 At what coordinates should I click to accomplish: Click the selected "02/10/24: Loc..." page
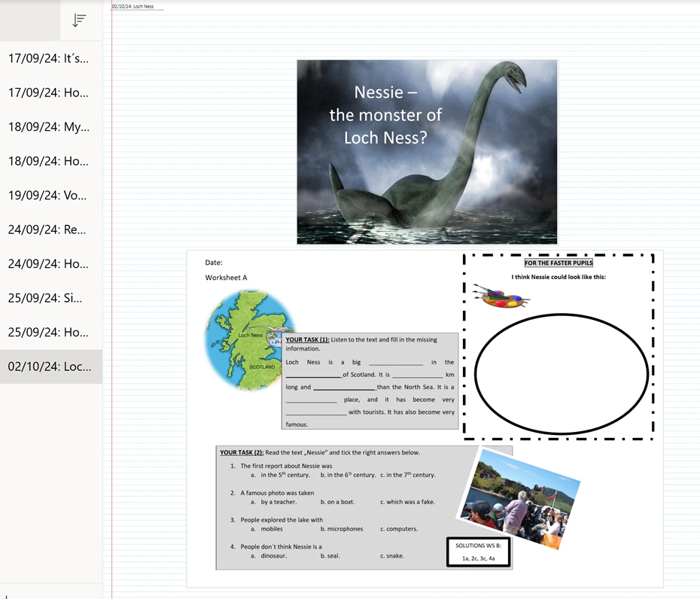[49, 367]
